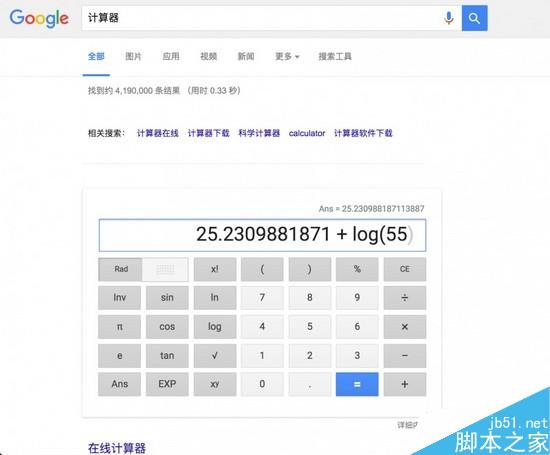This screenshot has height=455, width=550.
Task: Open the 详细 details link below calculator
Action: tap(407, 425)
